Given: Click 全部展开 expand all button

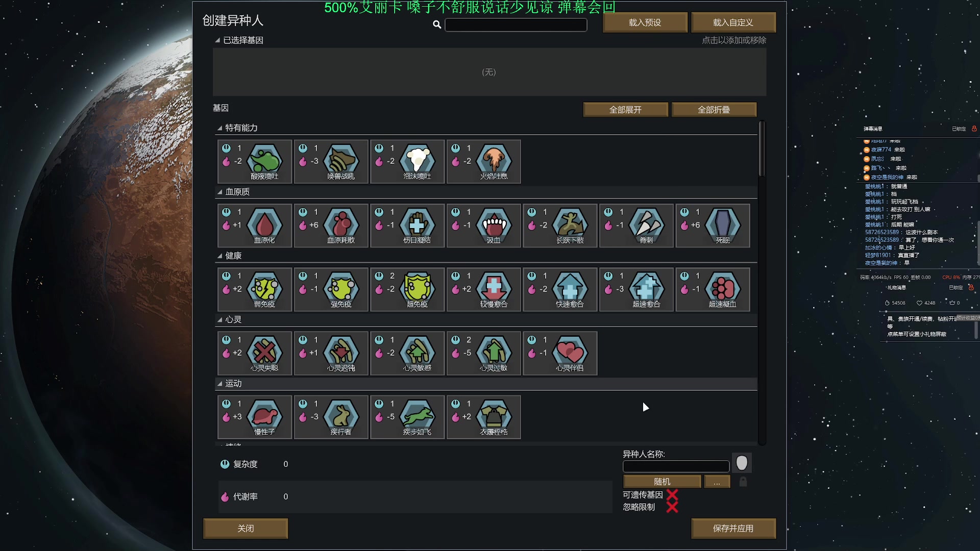Looking at the screenshot, I should coord(626,110).
